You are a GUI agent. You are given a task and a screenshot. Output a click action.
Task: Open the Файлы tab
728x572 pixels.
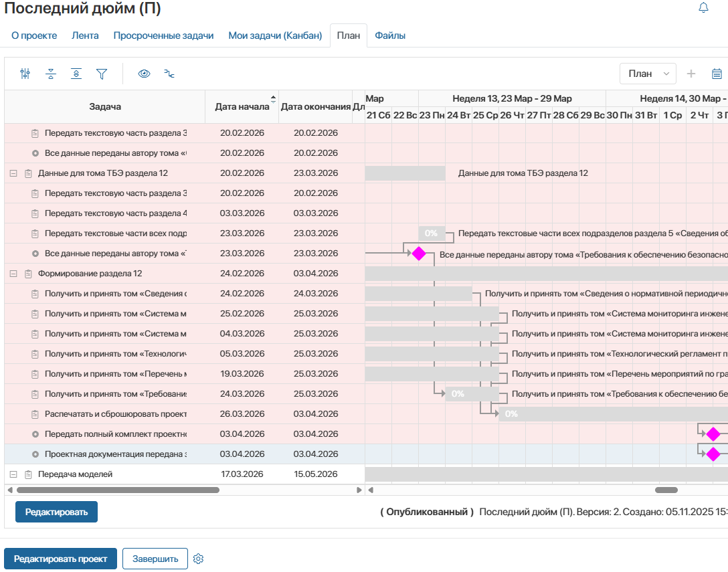click(390, 35)
